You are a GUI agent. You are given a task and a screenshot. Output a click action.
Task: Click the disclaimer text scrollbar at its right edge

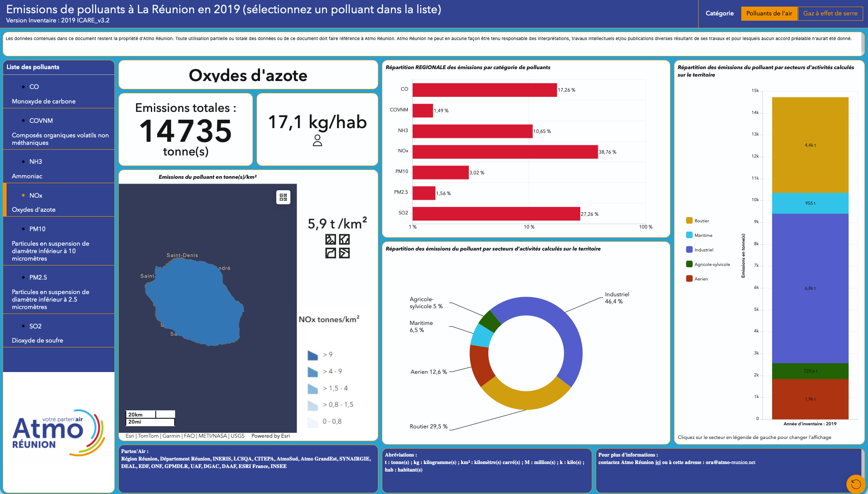point(862,43)
